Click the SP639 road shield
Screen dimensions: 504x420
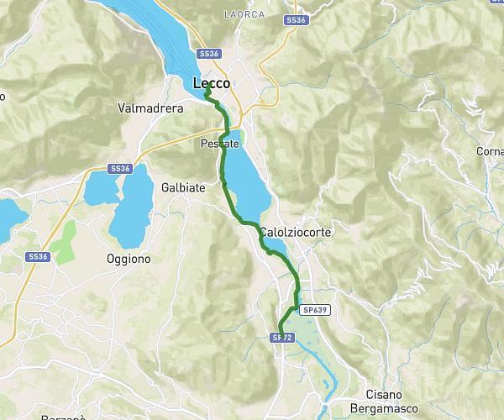315,310
